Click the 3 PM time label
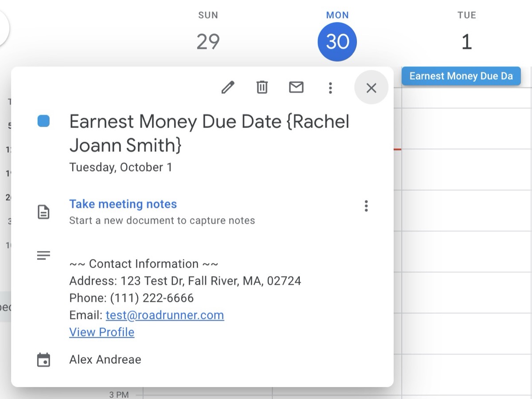 (119, 394)
